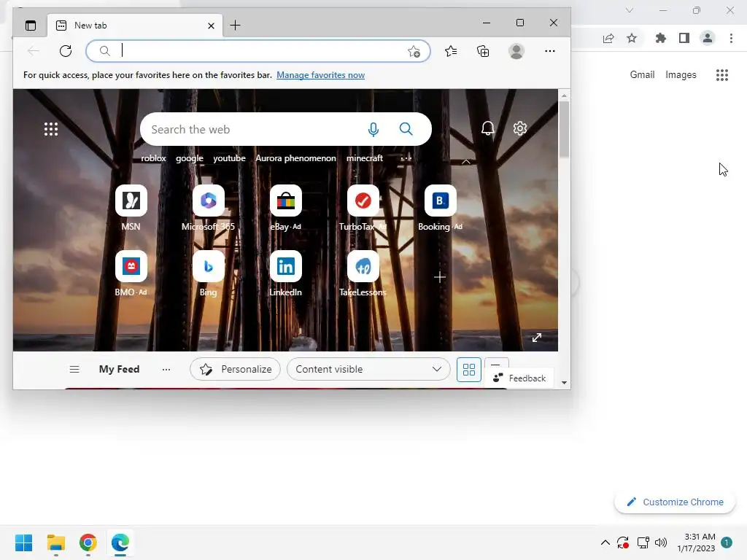Expand background image with arrow icon
Screen dimensions: 747x560
537,338
